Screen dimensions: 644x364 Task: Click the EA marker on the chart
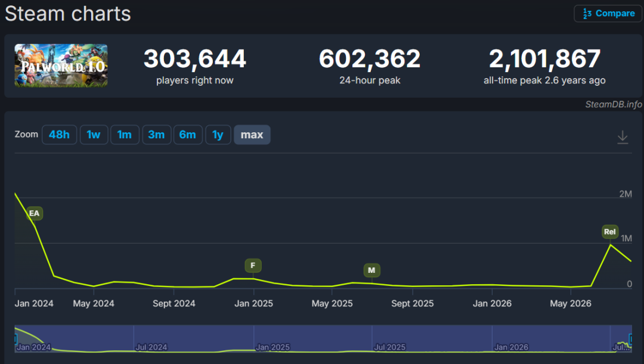(x=35, y=213)
